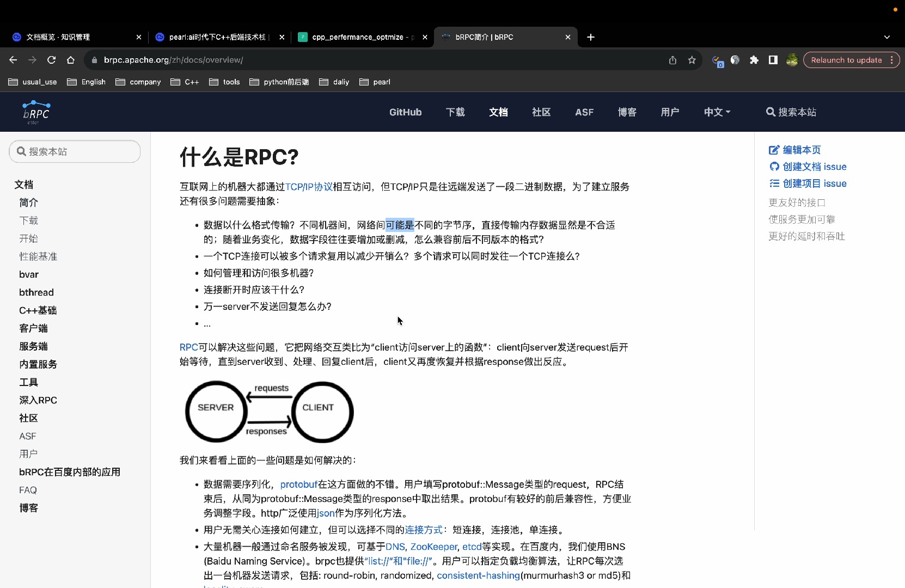Open 简介 in the sidebar
The height and width of the screenshot is (588, 905).
pos(29,203)
